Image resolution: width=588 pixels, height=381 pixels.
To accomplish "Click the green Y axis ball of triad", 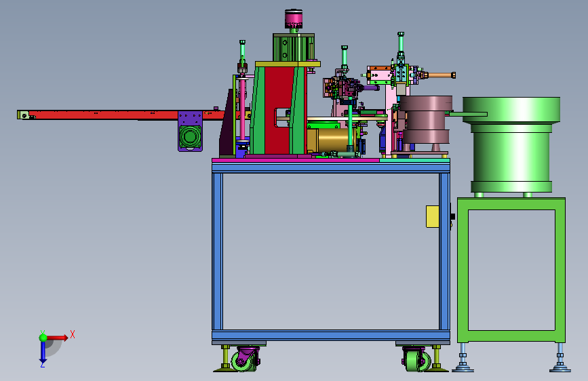I will coord(43,338).
